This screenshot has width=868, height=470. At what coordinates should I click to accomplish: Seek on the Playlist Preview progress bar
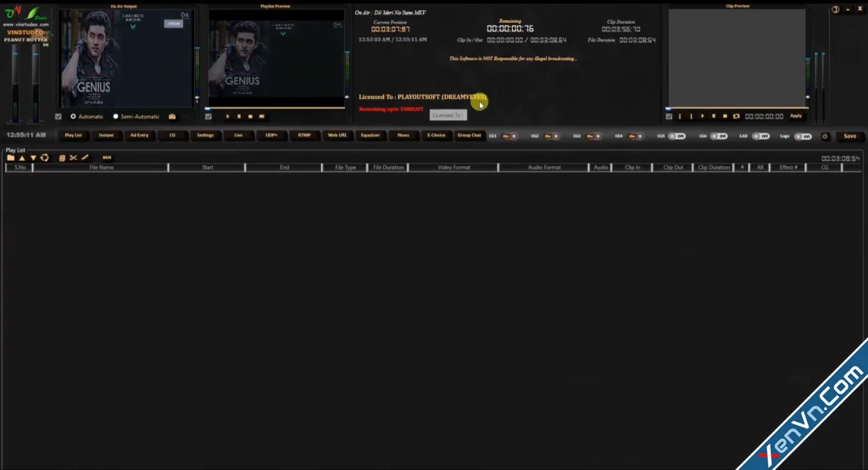275,108
